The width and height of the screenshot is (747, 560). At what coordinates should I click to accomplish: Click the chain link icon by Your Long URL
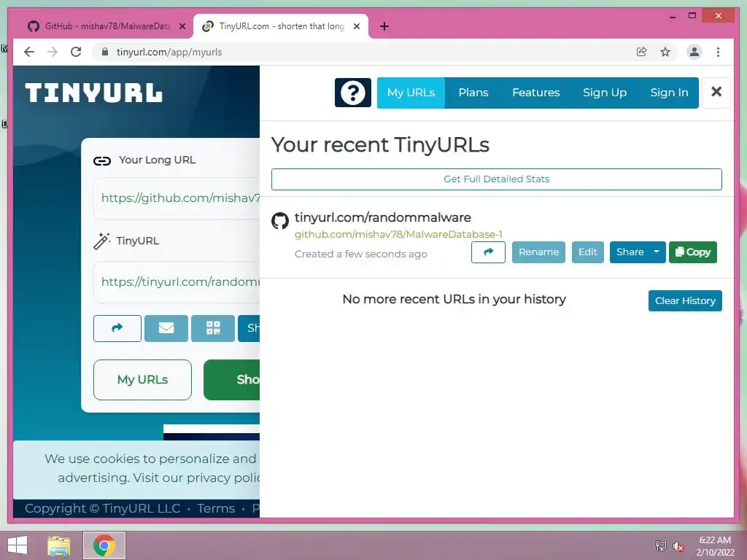tap(102, 161)
